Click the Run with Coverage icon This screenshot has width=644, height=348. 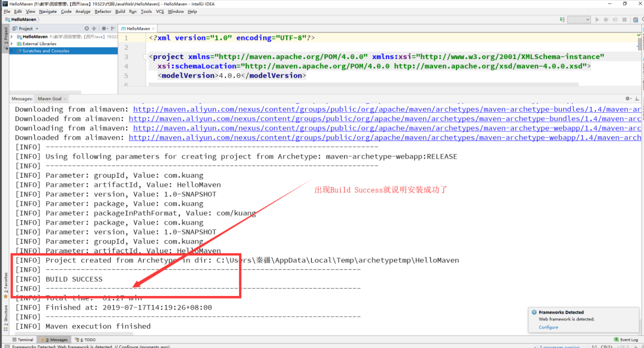(615, 19)
